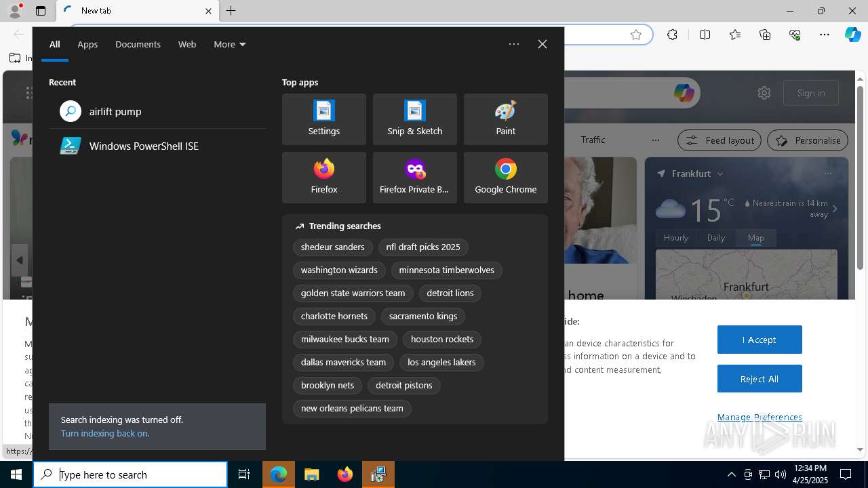The width and height of the screenshot is (868, 488).
Task: Open Edge Settings and more menu
Action: coord(825,35)
